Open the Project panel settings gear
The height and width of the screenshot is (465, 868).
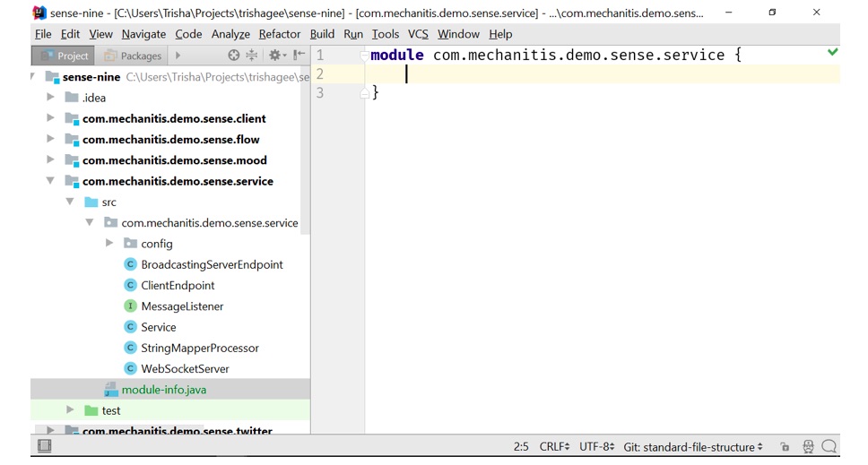click(277, 55)
